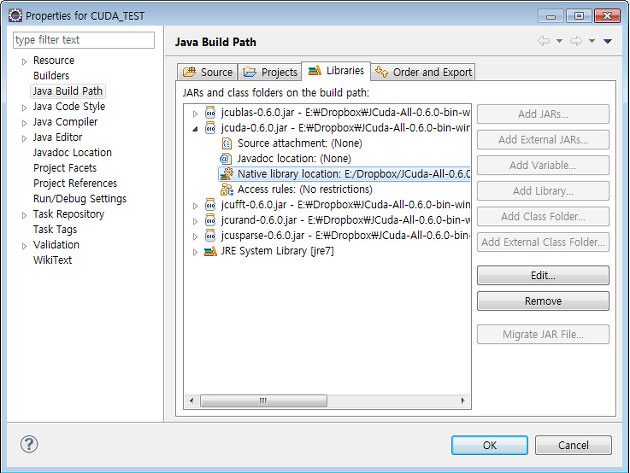Select Project References in the tree

click(x=75, y=183)
